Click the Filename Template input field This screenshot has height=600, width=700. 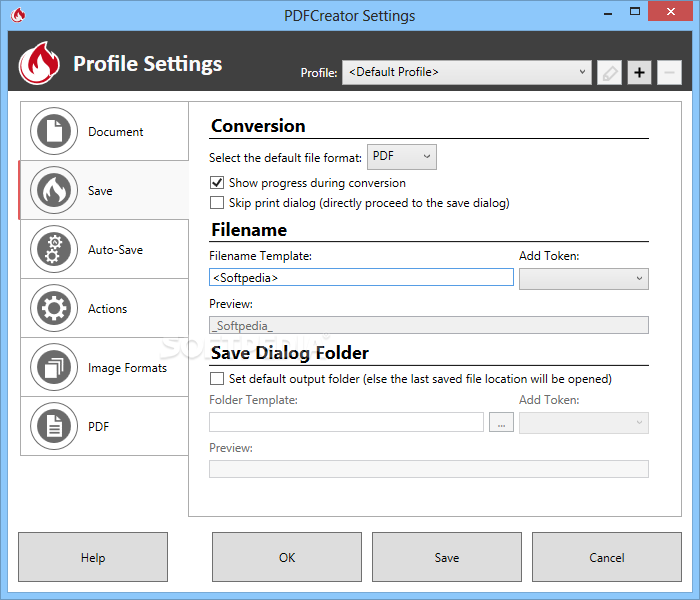coord(361,277)
